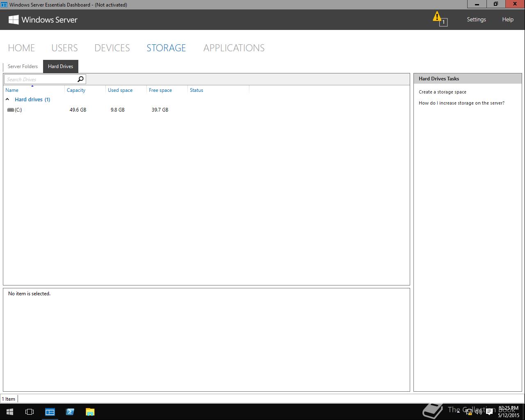Image resolution: width=525 pixels, height=420 pixels.
Task: Select the C: drive icon
Action: pos(11,110)
